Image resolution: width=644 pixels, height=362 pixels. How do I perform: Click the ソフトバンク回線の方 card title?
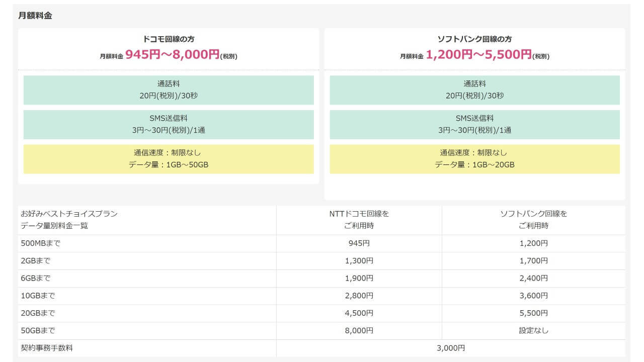tap(474, 39)
